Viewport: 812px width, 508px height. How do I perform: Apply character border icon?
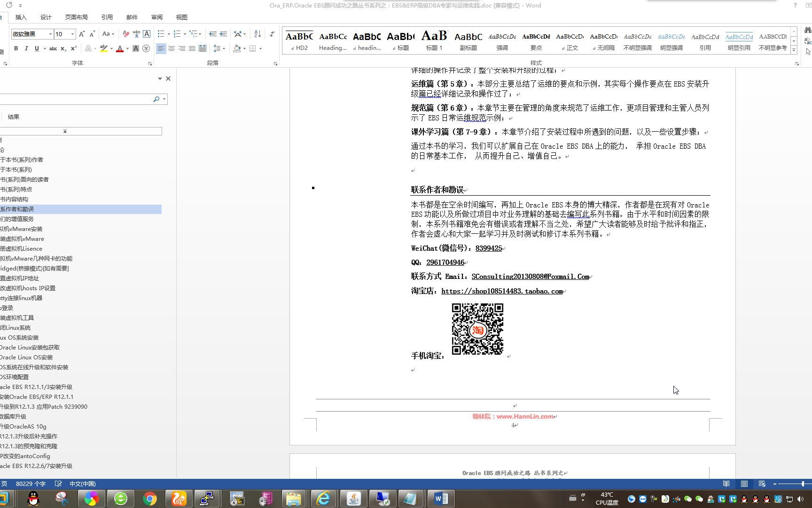[147, 34]
